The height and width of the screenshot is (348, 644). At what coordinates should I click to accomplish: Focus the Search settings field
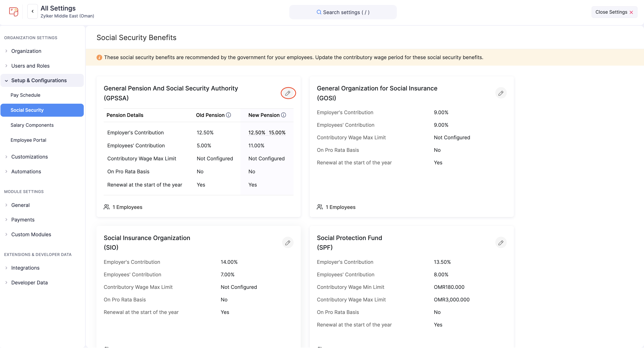coord(343,12)
